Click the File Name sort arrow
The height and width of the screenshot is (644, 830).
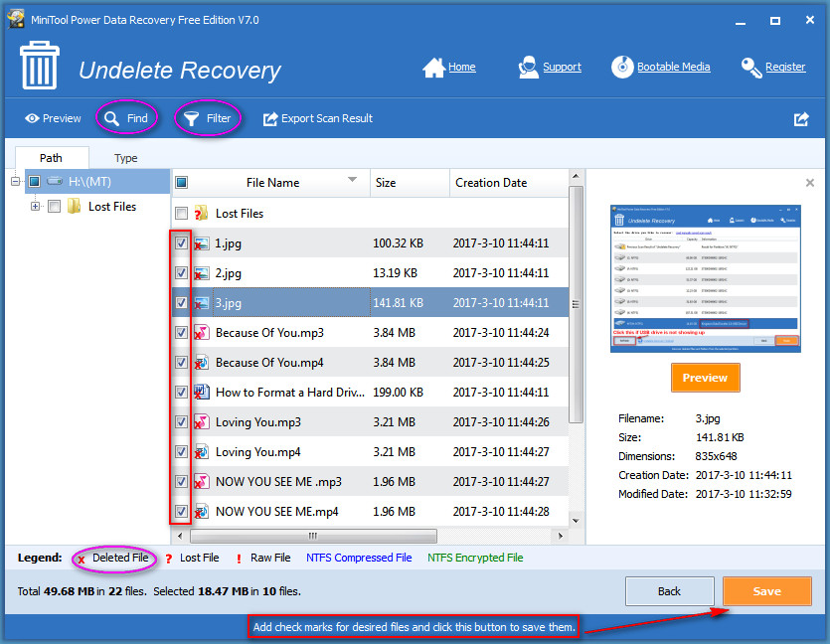coord(352,180)
